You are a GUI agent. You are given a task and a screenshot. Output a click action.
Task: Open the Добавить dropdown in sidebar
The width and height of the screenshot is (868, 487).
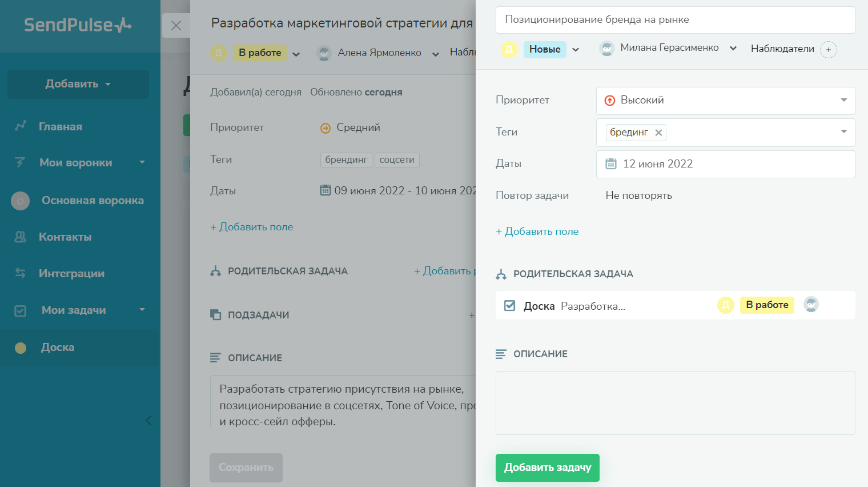click(78, 84)
